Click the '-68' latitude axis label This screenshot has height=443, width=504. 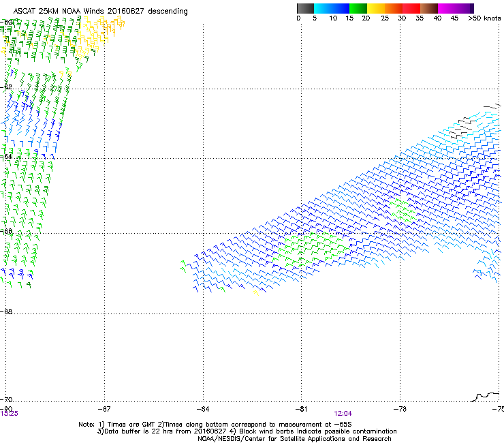(6, 312)
